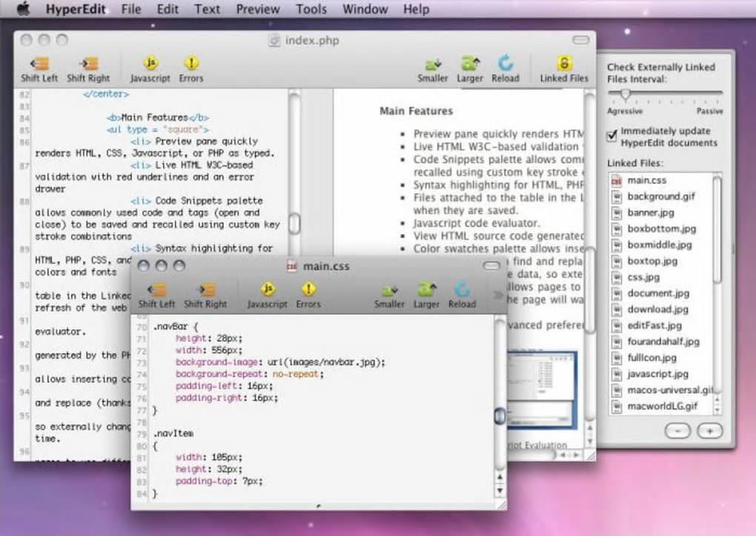Expand main.css toolbar overflow chevron
756x536 pixels.
click(x=497, y=295)
